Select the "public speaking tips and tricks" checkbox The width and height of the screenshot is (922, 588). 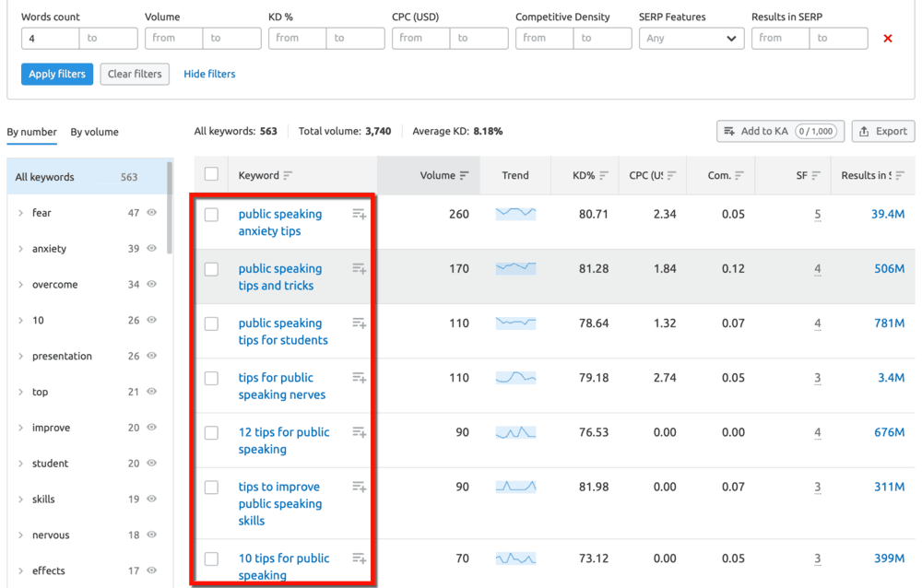click(x=210, y=268)
